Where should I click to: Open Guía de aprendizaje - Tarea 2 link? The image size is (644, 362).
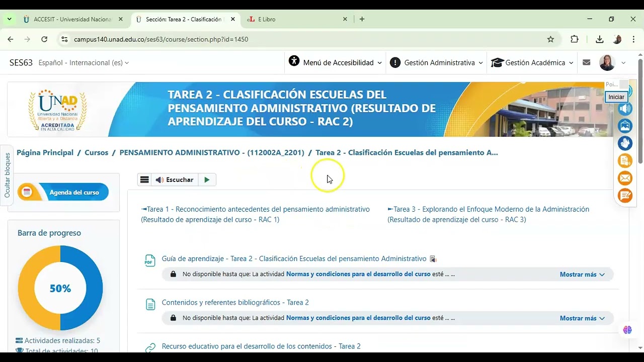294,258
